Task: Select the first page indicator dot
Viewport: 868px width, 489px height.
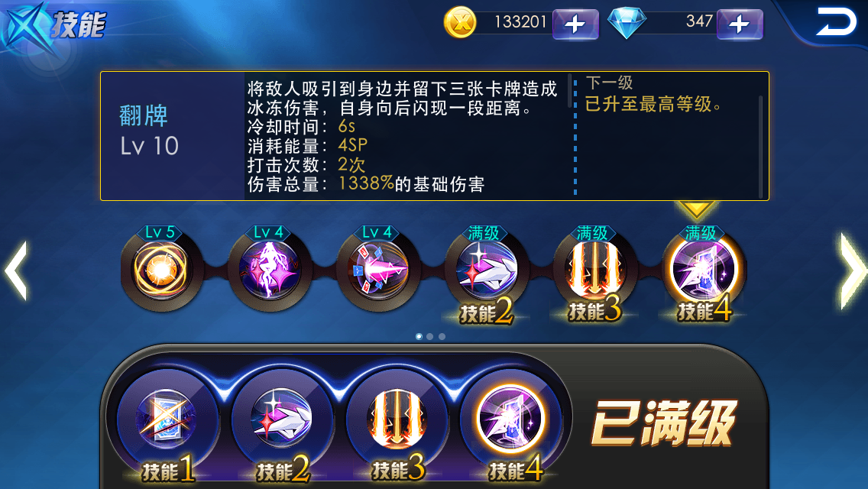Action: click(x=419, y=336)
